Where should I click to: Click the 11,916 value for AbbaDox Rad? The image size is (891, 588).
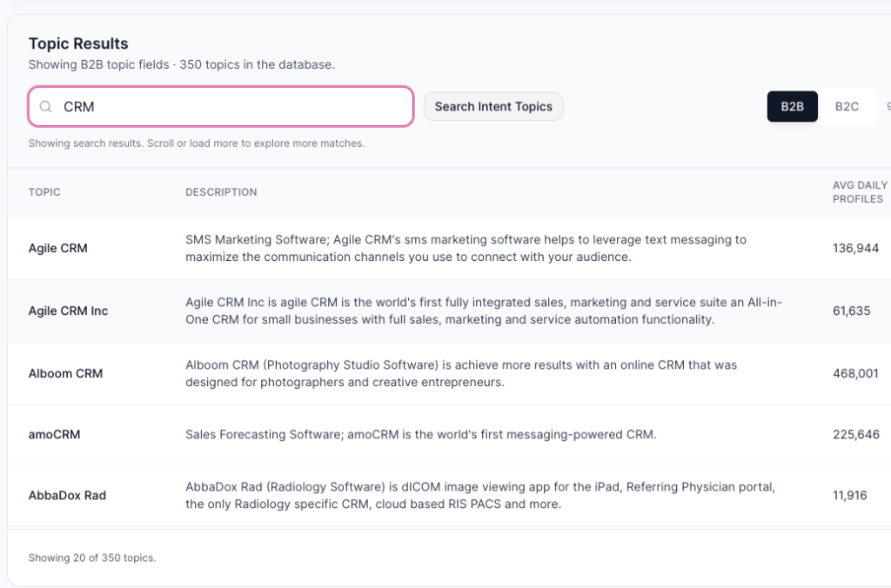coord(849,495)
